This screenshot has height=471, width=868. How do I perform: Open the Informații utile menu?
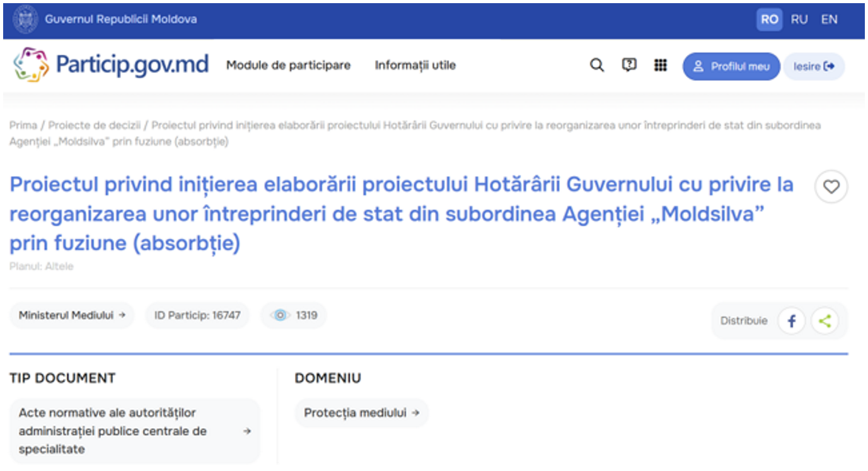415,66
